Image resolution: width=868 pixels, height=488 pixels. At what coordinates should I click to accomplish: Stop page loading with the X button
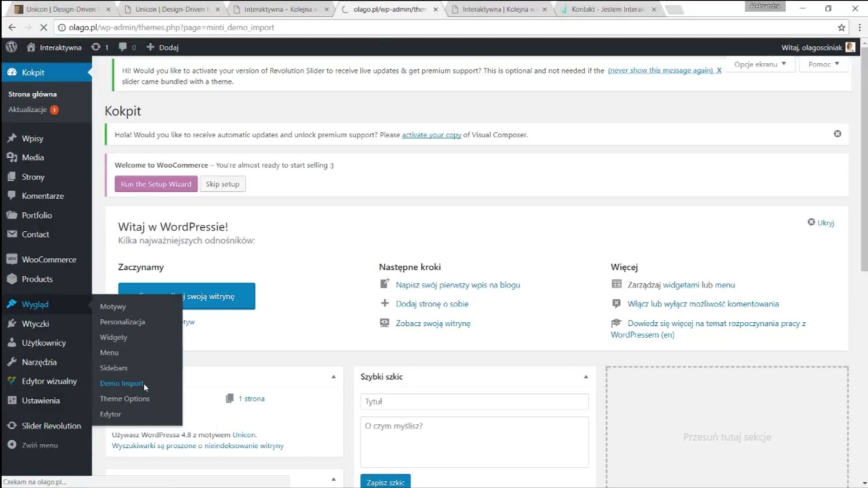point(44,28)
